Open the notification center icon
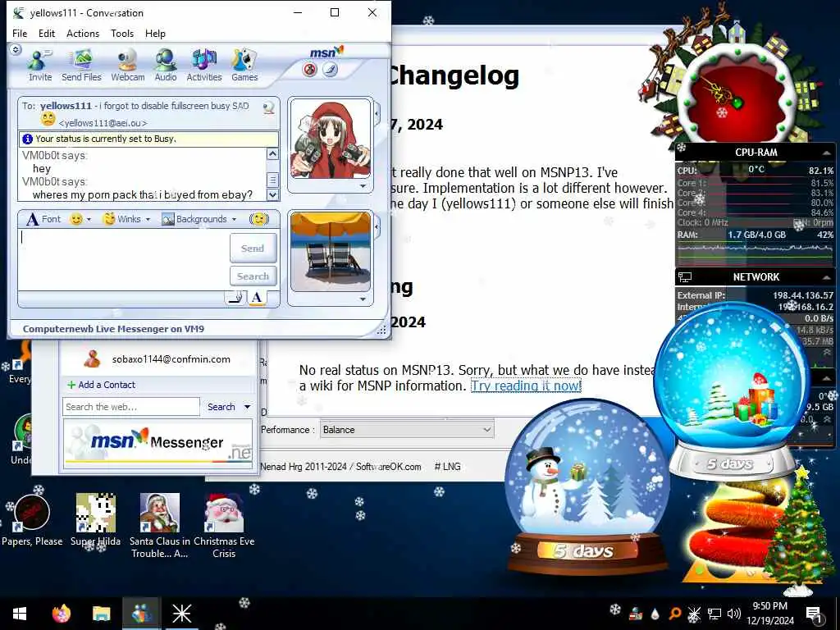 [x=815, y=614]
